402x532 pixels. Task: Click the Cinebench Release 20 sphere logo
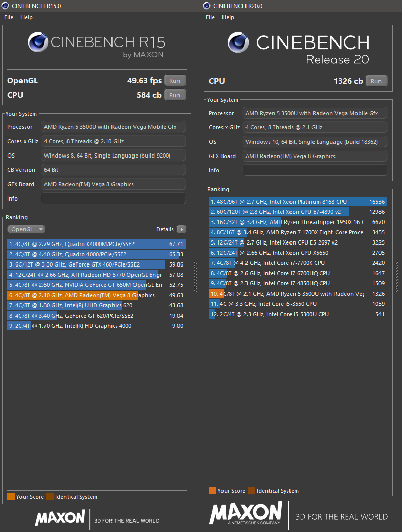(238, 42)
